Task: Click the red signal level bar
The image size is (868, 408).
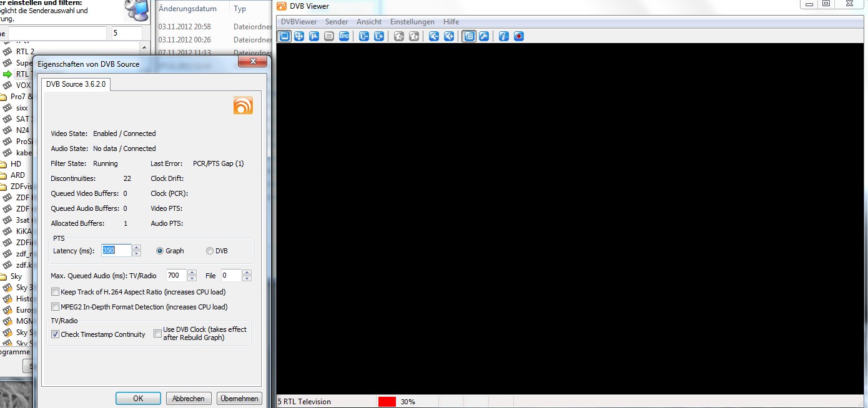Action: pos(387,402)
